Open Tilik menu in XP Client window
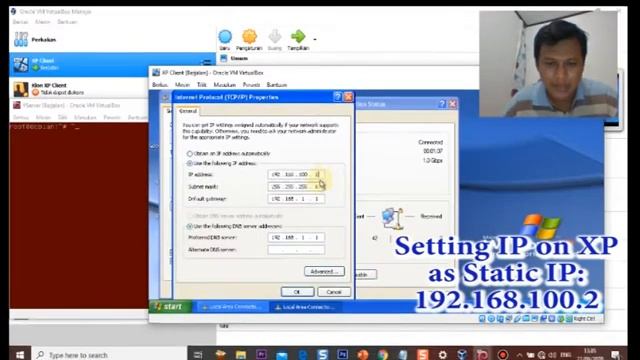 tap(202, 85)
